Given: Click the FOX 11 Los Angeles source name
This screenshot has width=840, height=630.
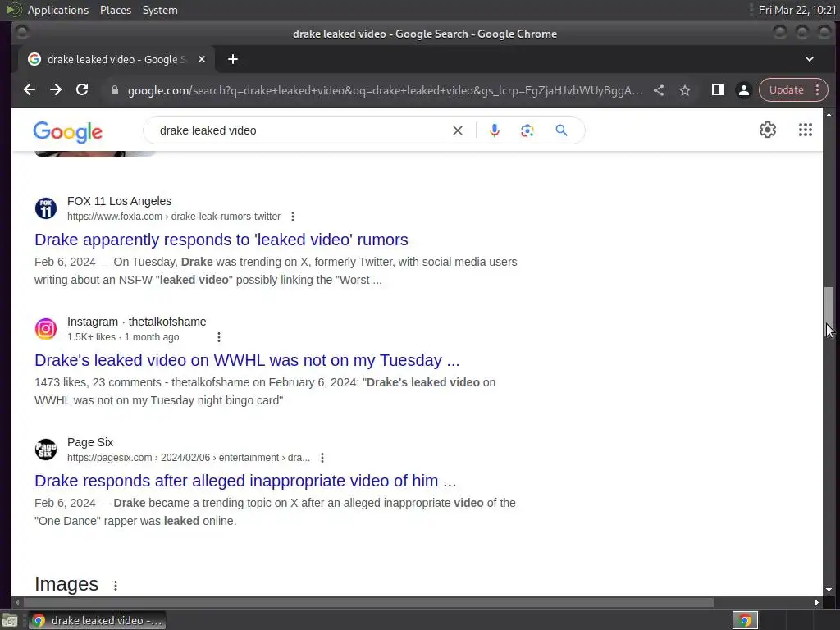Looking at the screenshot, I should click(120, 201).
